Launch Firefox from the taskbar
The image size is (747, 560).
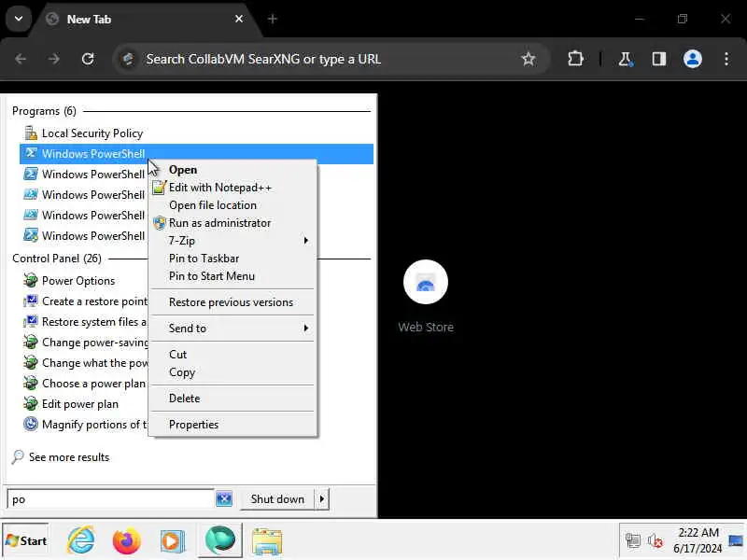coord(127,541)
